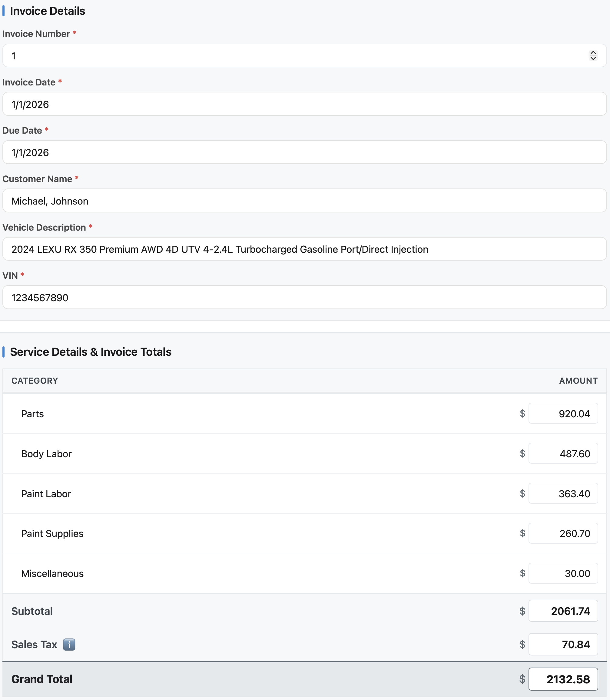
Task: Click the Sales Tax info icon
Action: point(69,644)
